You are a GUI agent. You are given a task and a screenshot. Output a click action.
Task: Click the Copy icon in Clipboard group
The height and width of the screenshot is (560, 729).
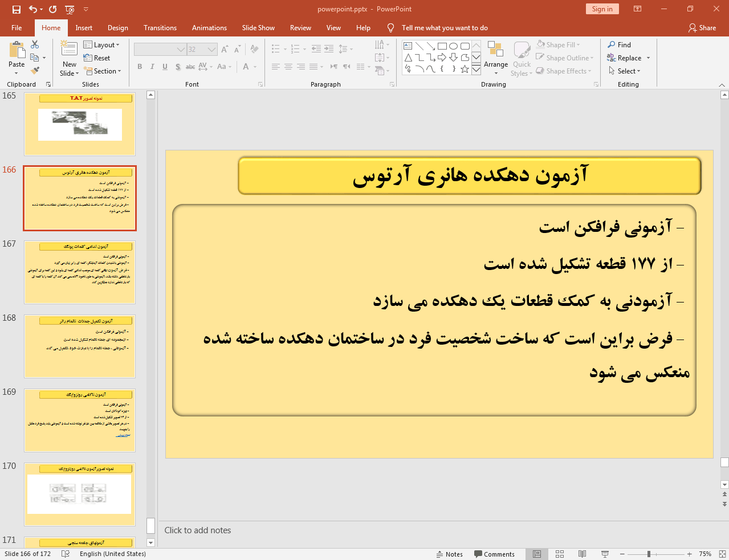click(x=35, y=58)
